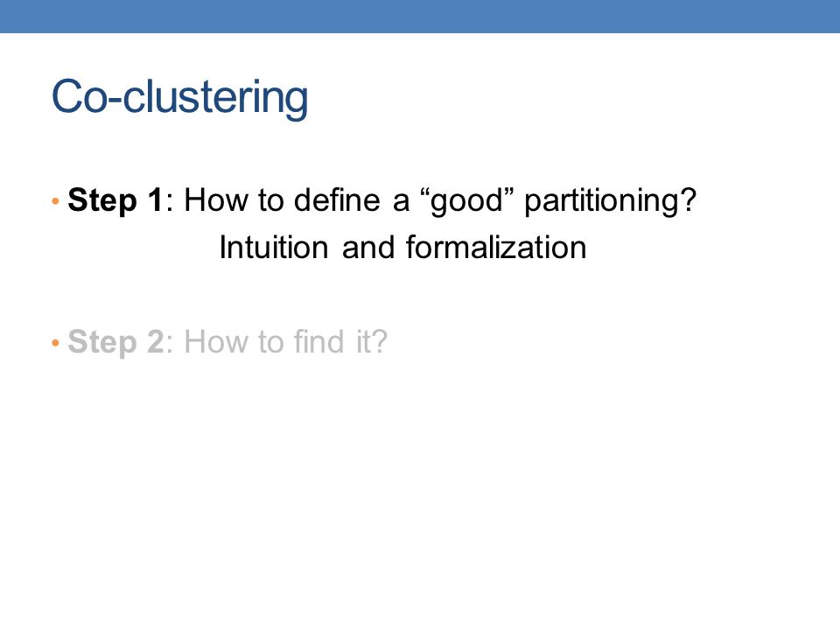Click the word to in Step 1 line

tap(270, 201)
